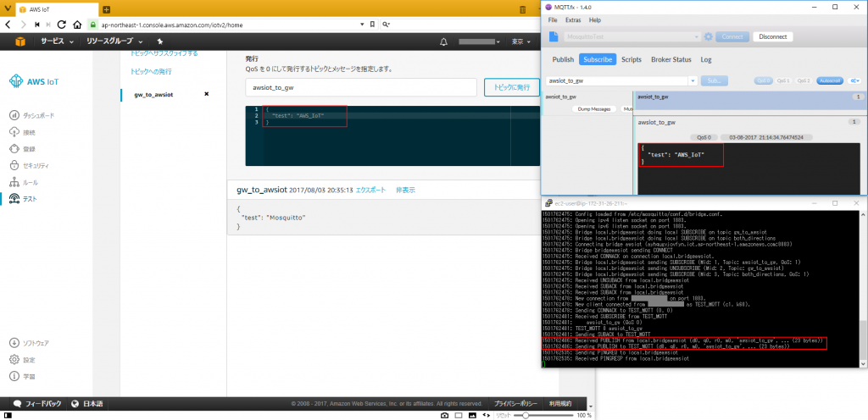Capture page with camera icon
868x420 pixels.
444,415
